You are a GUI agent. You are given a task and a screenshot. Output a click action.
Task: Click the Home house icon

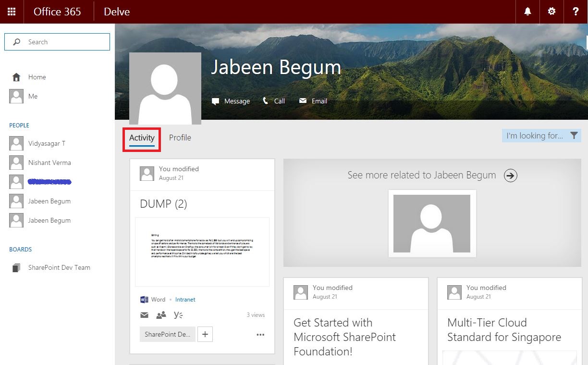[16, 77]
